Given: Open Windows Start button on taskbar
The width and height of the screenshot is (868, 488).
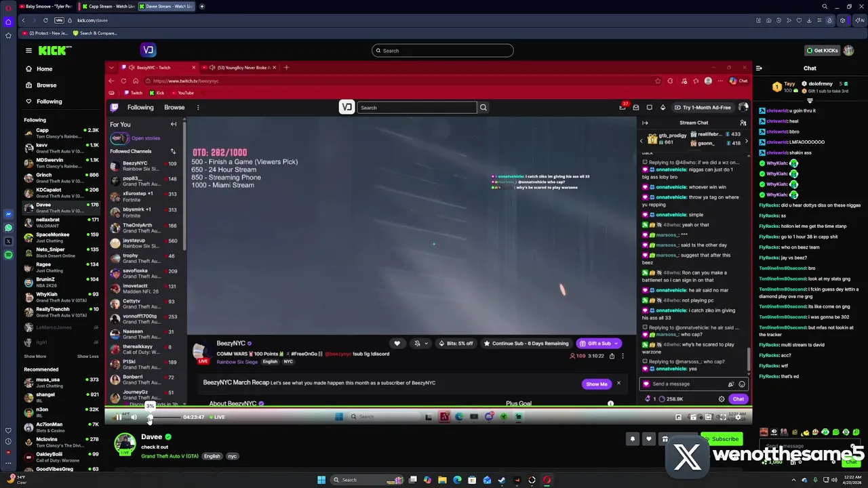Looking at the screenshot, I should (x=321, y=480).
